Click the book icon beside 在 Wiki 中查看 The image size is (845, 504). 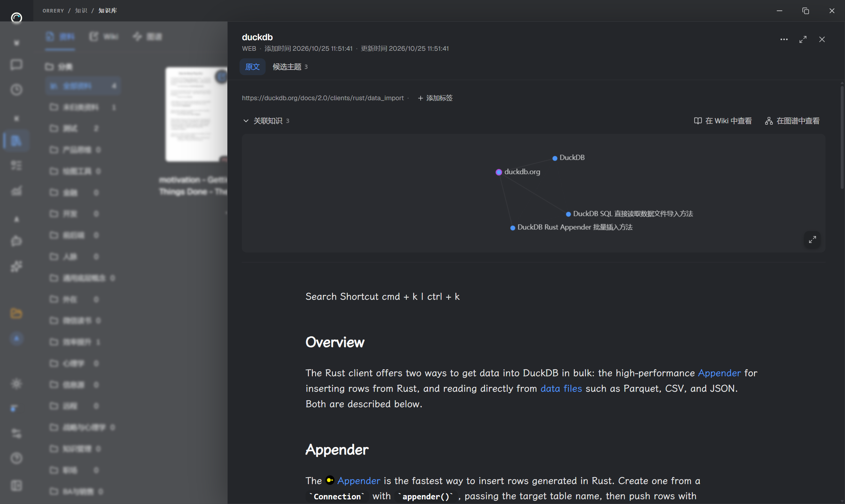click(698, 121)
